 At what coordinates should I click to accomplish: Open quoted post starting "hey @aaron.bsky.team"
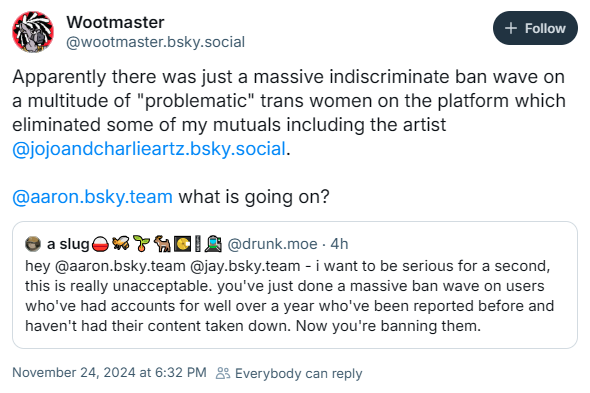pyautogui.click(x=295, y=285)
